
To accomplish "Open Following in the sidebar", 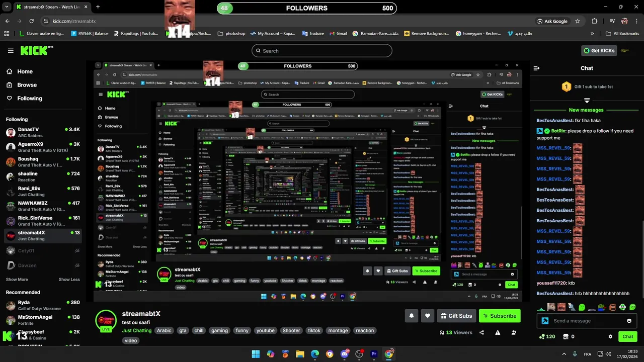I will [30, 99].
